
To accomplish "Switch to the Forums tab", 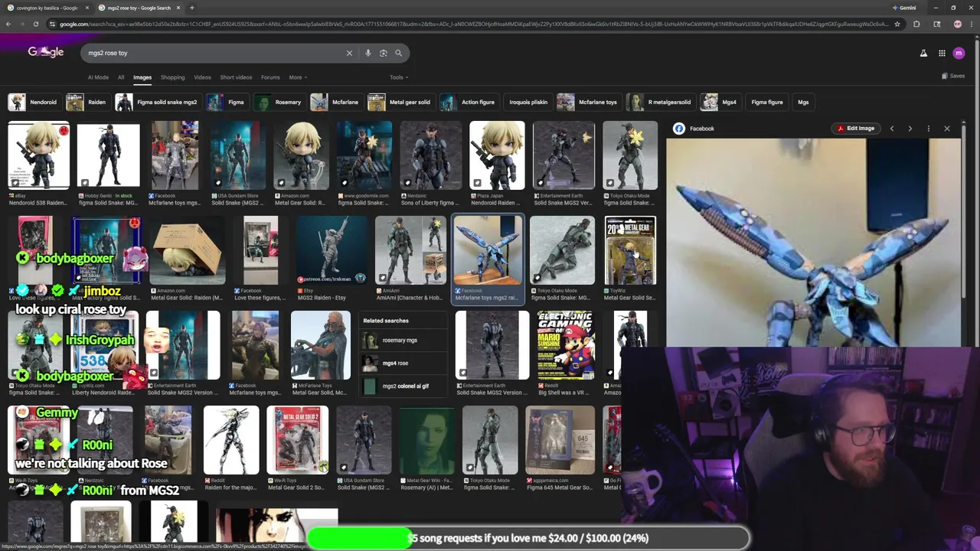I will point(270,77).
